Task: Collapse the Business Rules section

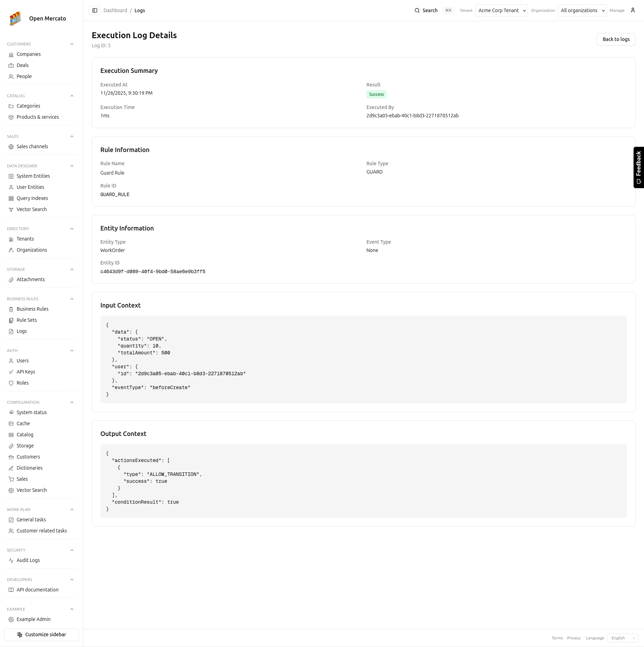Action: pyautogui.click(x=72, y=299)
